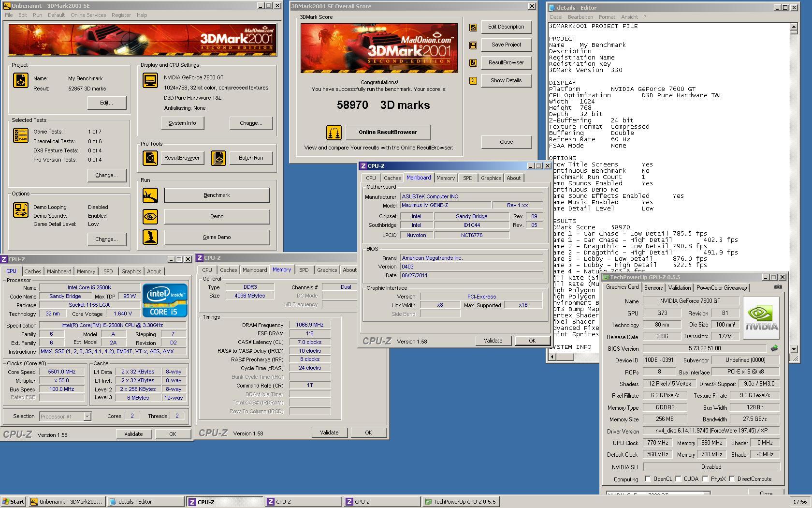This screenshot has height=508, width=812.
Task: Click the Benchmark button
Action: 217,195
